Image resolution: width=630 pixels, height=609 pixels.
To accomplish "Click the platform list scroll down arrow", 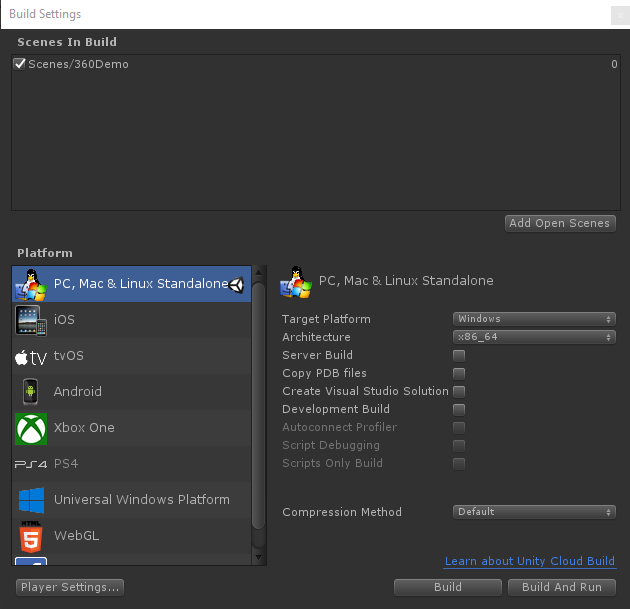I will click(258, 558).
